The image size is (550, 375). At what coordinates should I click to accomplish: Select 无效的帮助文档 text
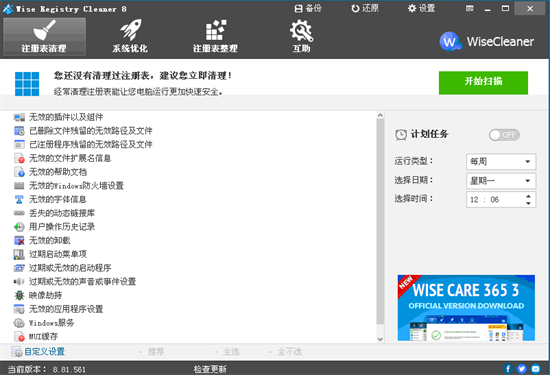coord(58,172)
